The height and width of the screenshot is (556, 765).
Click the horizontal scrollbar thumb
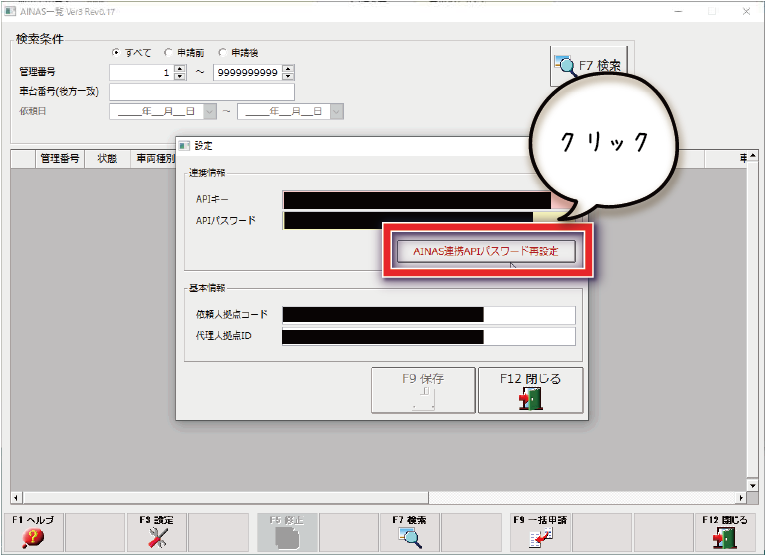[x=225, y=498]
